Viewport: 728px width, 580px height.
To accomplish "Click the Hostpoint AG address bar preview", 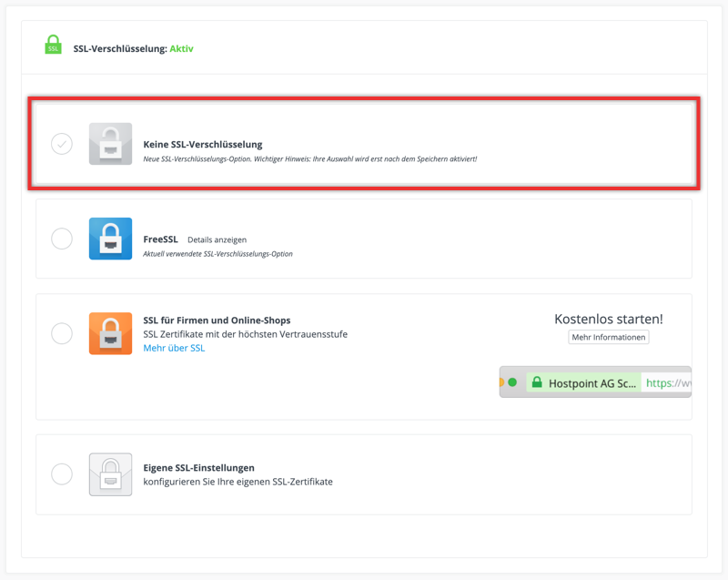I will (x=595, y=382).
